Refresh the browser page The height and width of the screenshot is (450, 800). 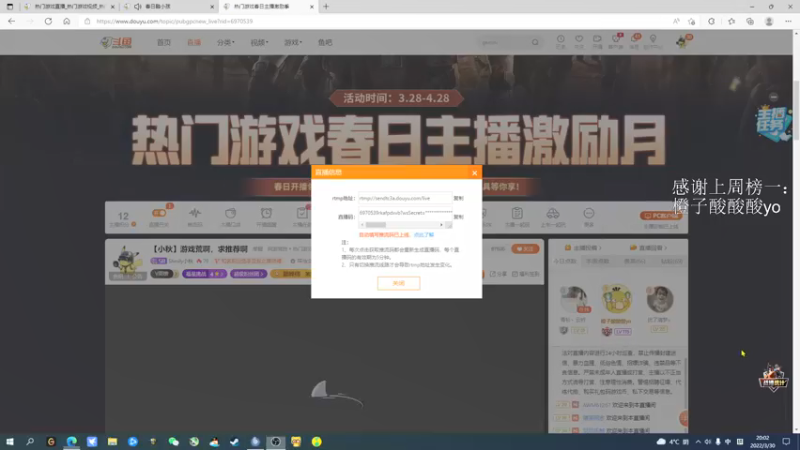tap(48, 21)
